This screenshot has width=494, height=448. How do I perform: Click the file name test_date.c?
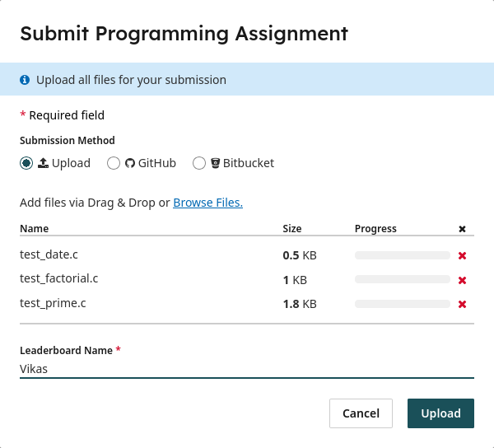click(49, 254)
